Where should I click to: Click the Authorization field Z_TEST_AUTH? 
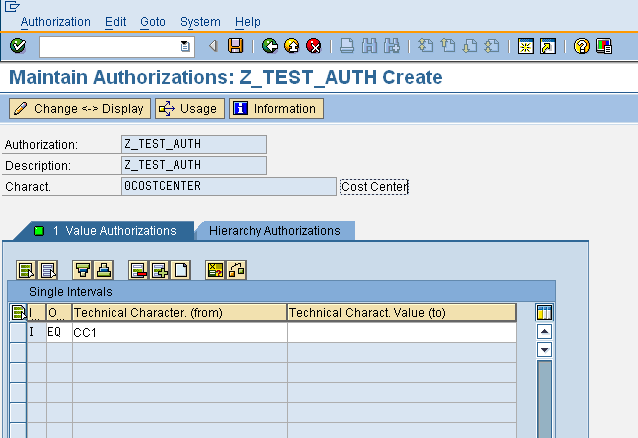194,144
